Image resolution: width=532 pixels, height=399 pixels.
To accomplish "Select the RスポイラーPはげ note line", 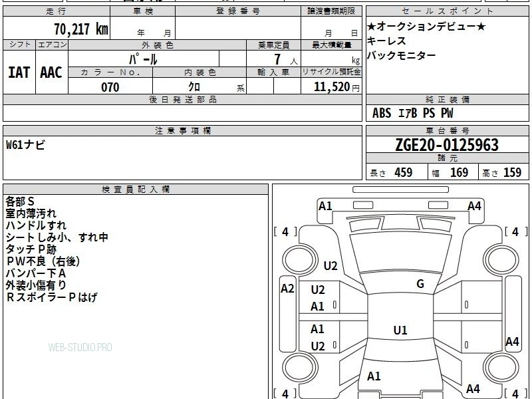I will pos(52,297).
